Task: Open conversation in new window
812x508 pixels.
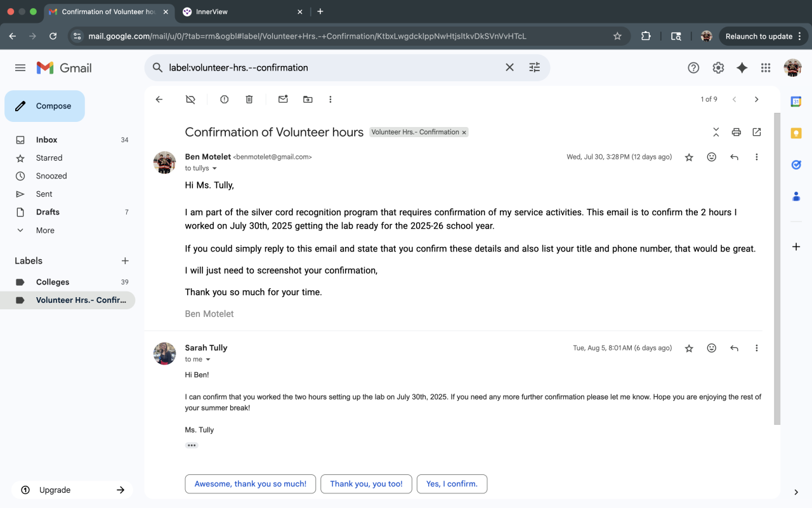Action: 757,132
